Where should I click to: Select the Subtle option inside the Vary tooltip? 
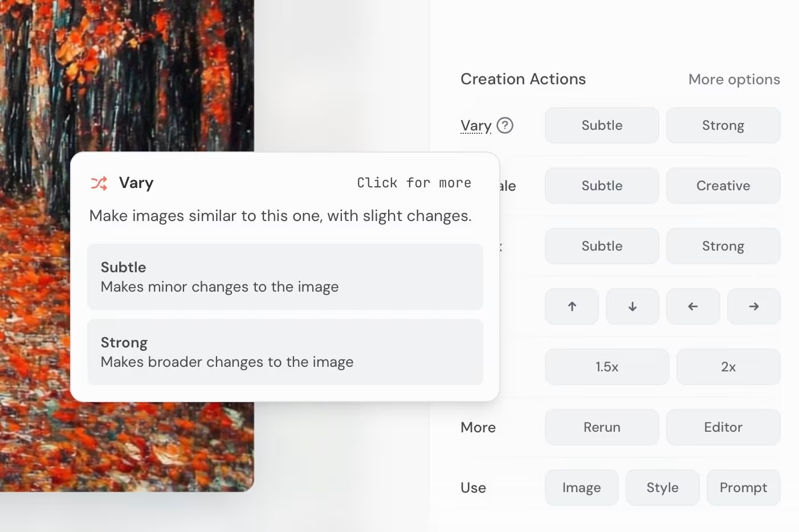(x=285, y=277)
